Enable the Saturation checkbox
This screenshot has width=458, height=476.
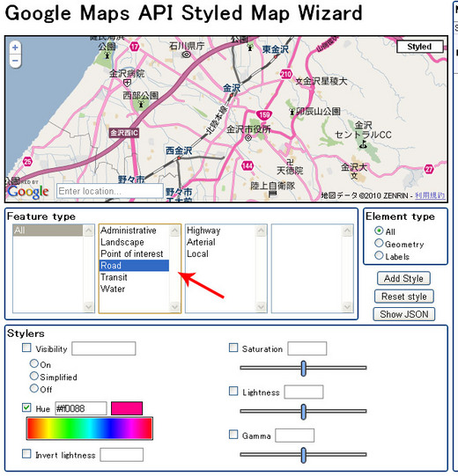(x=233, y=348)
